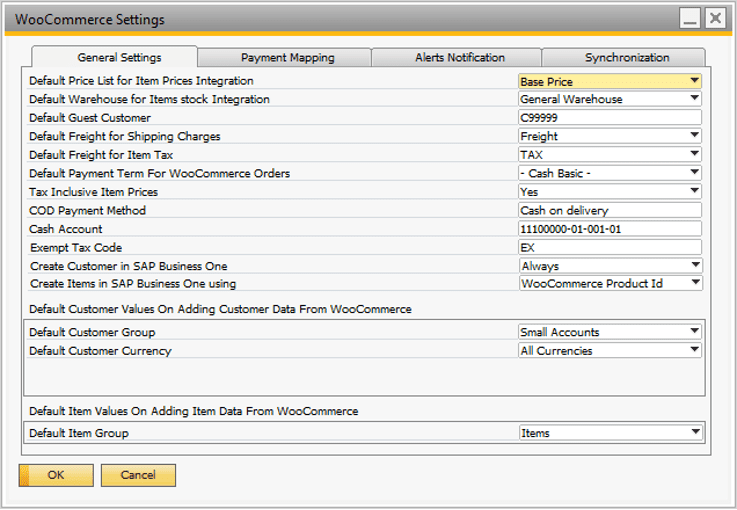Expand Create Customer in SAP Business One dropdown
Screen dimensions: 737x510
[x=611, y=266]
